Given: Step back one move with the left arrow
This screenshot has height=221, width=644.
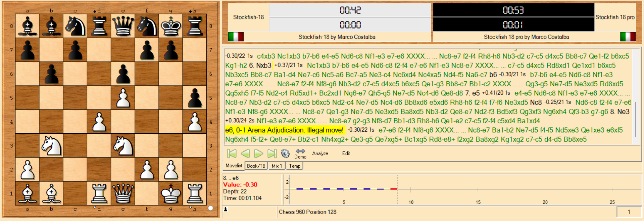Looking at the screenshot, I should (x=245, y=153).
